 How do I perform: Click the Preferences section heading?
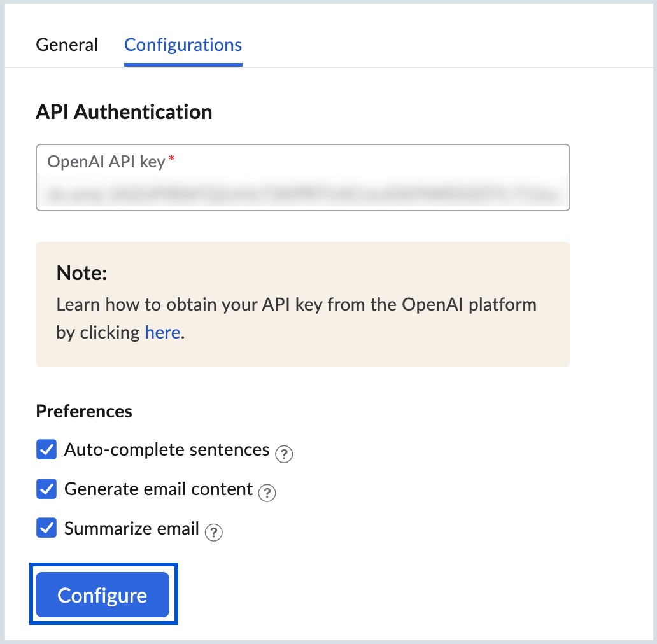click(83, 411)
